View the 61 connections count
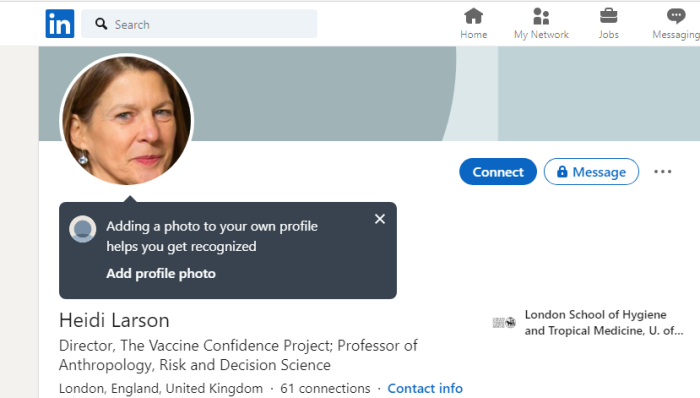 (325, 389)
